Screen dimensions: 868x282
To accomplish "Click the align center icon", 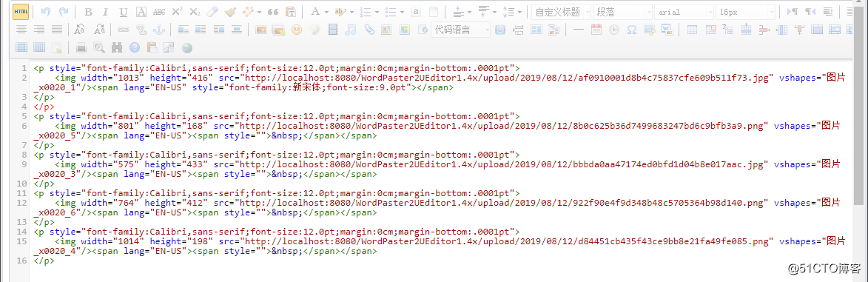I will [21, 30].
